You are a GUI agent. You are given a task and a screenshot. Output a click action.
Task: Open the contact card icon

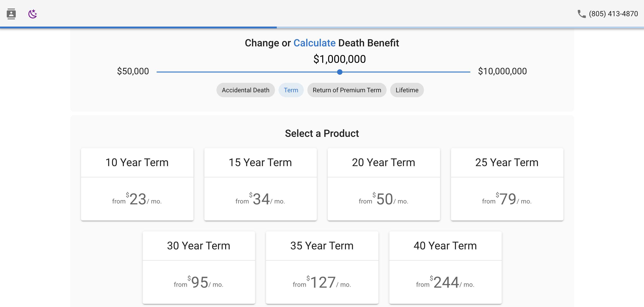tap(11, 14)
